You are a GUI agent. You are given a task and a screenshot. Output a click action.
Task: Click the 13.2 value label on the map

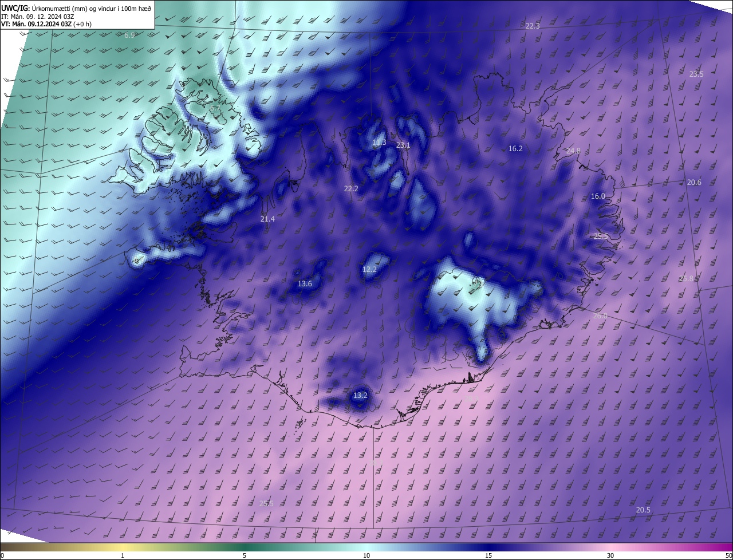tap(360, 395)
